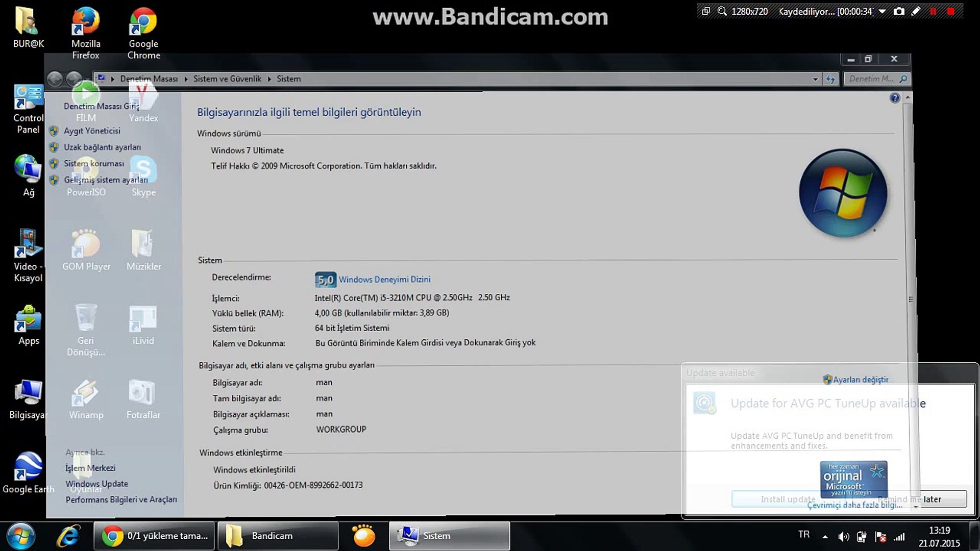This screenshot has height=551, width=980.
Task: Click the Bandicam pencil drawing icon
Action: [x=916, y=11]
